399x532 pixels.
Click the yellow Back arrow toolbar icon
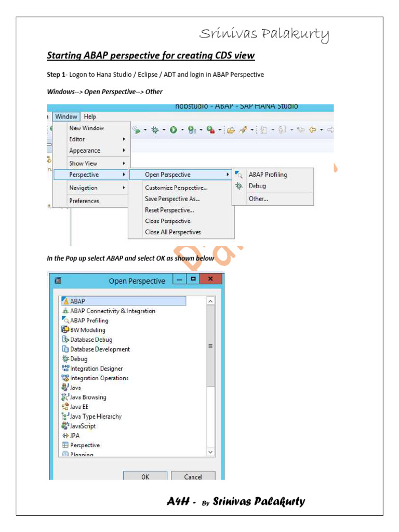click(312, 129)
